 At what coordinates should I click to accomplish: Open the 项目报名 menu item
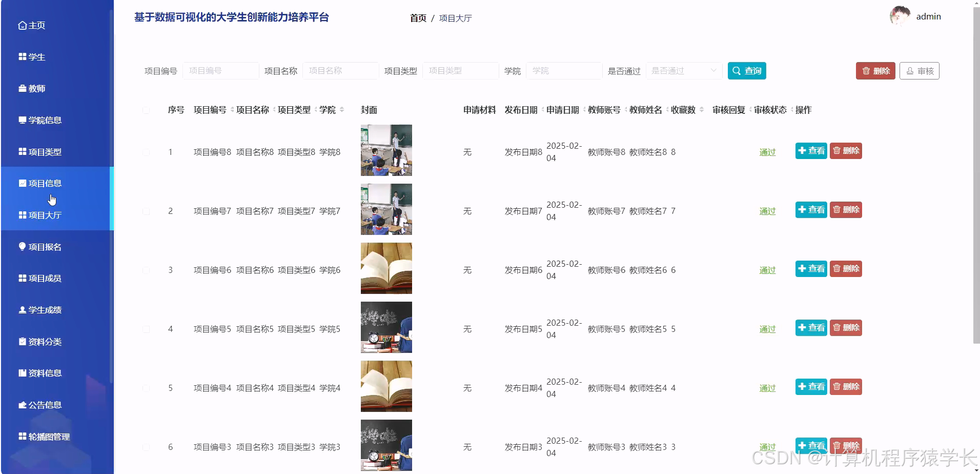click(56, 247)
